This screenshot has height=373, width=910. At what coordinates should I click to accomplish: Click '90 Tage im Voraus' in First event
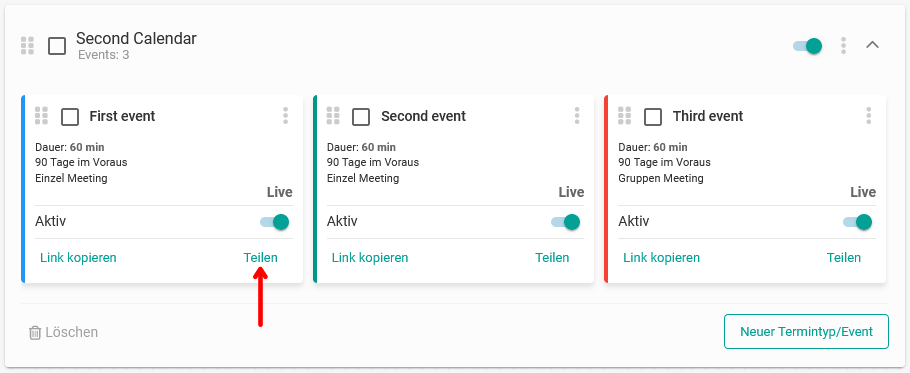point(81,162)
